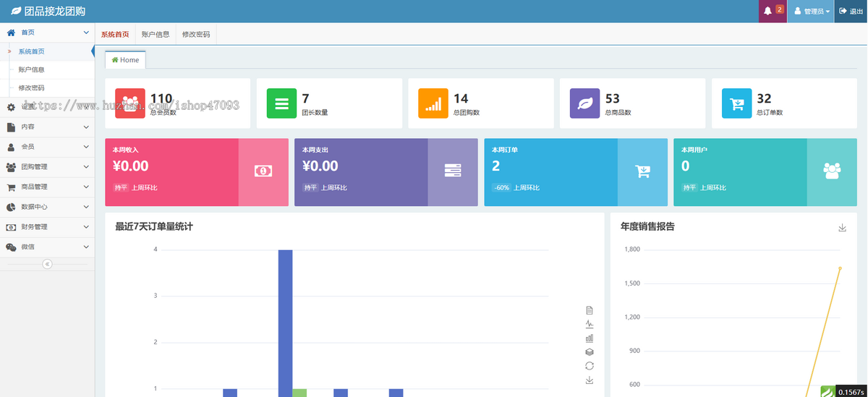Viewport: 868px width, 397px height.
Task: Collapse the 首页 menu chevron
Action: (86, 33)
